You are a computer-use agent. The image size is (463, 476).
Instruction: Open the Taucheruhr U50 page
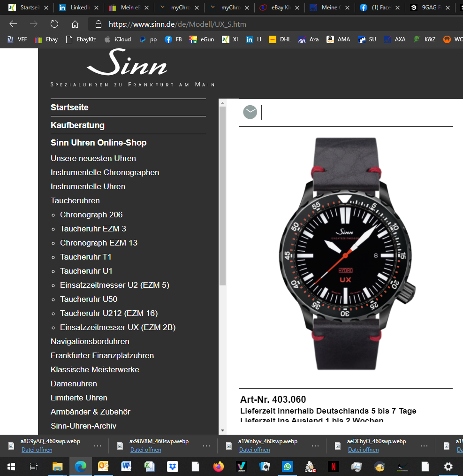click(x=89, y=299)
